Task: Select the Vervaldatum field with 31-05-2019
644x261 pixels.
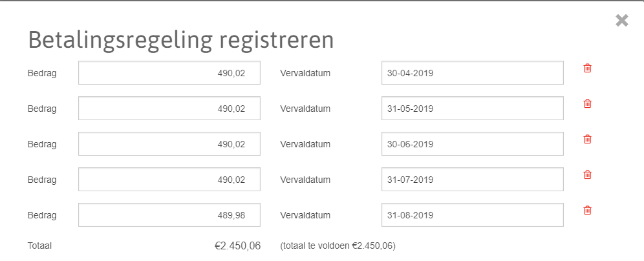Action: pos(472,109)
